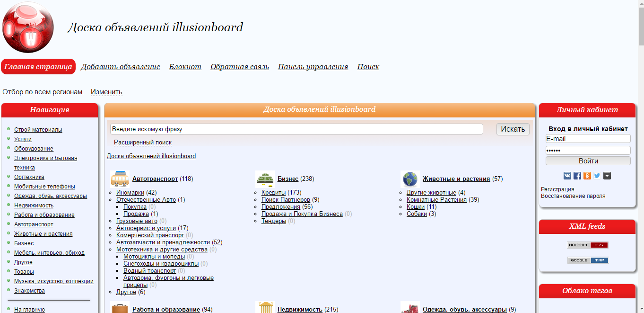Screen dimensions: 644x313
Task: Click the Odnoklassniki login icon
Action: (x=587, y=176)
